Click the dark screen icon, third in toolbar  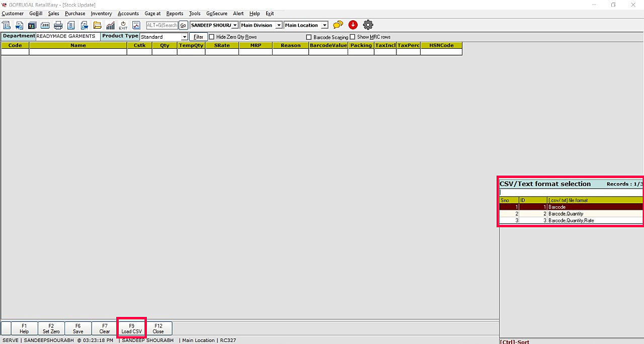point(32,25)
